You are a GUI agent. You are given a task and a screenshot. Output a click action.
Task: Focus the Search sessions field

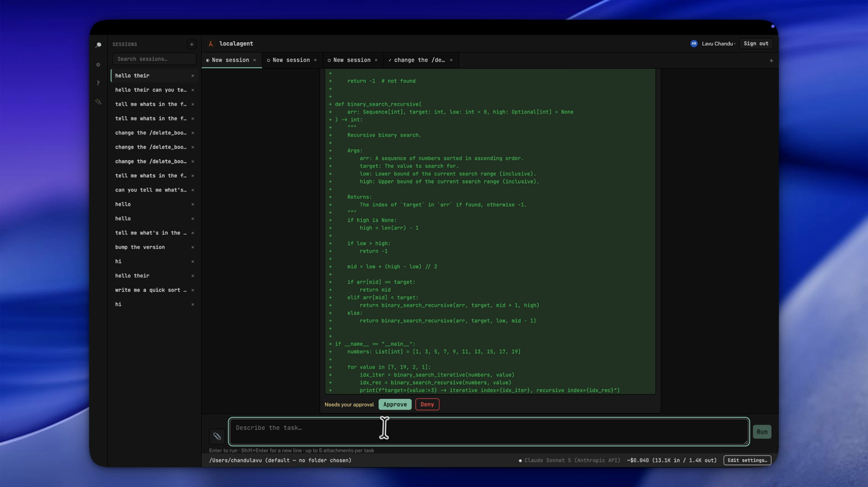[154, 59]
